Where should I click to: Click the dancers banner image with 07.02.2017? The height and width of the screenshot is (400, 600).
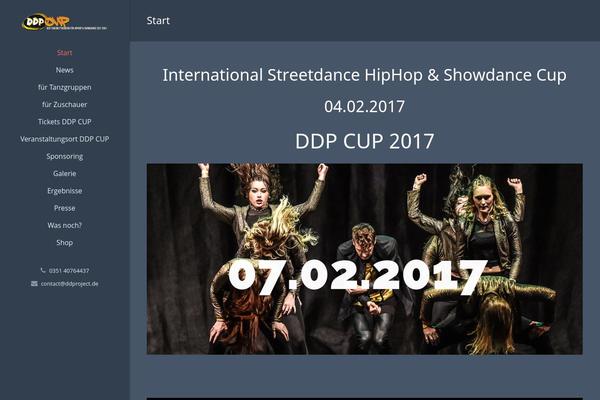364,259
